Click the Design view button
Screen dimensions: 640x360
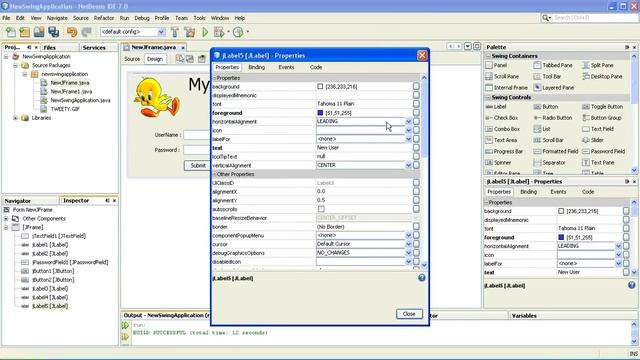tap(155, 59)
